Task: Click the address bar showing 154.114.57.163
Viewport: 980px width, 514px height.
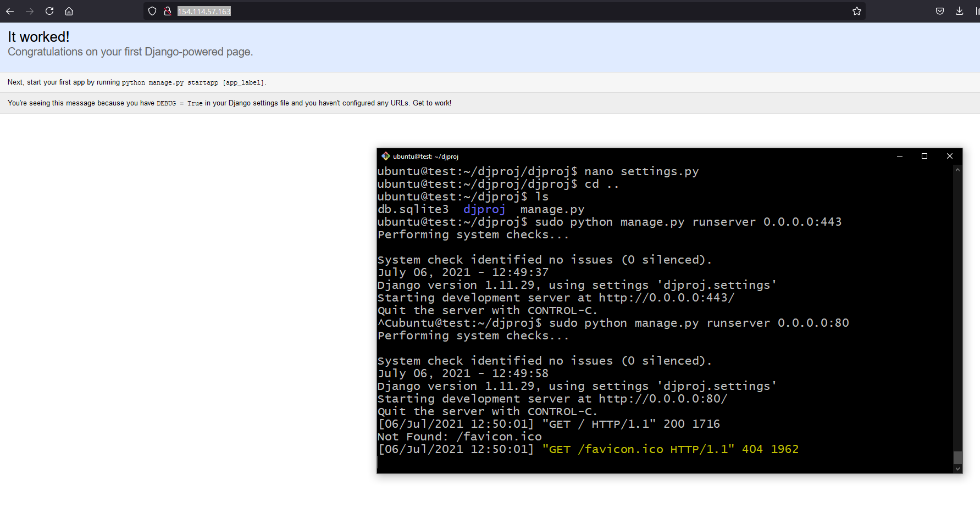Action: pos(505,11)
